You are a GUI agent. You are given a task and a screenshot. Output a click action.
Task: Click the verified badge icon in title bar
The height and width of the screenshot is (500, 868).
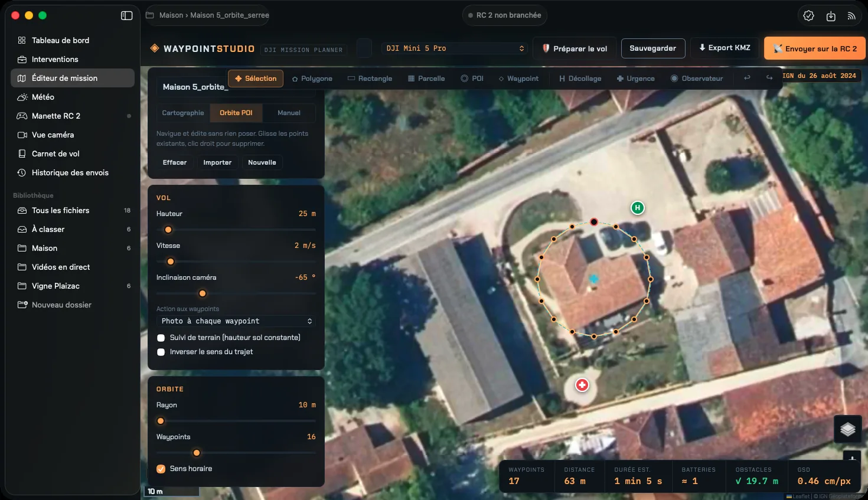coord(809,16)
